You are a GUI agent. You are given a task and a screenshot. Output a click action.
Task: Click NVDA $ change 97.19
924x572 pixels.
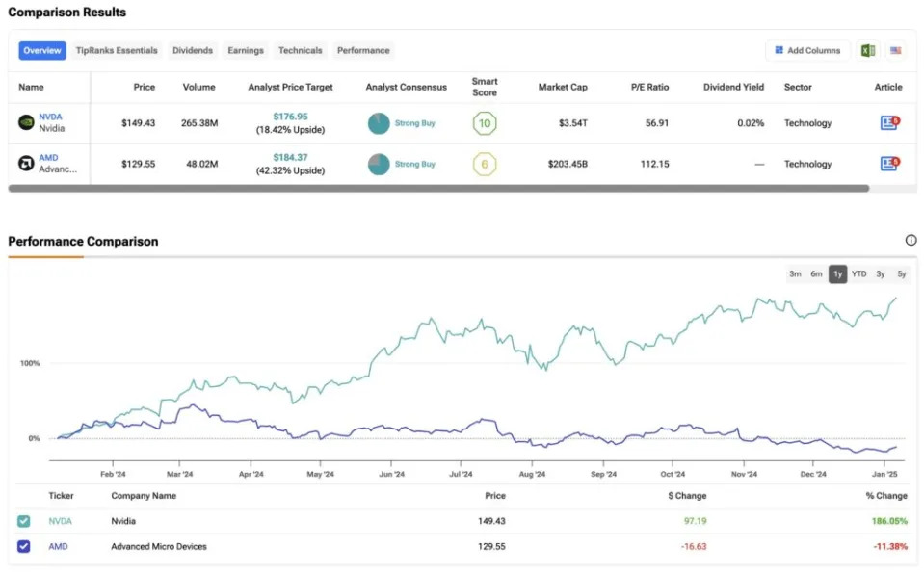[696, 521]
